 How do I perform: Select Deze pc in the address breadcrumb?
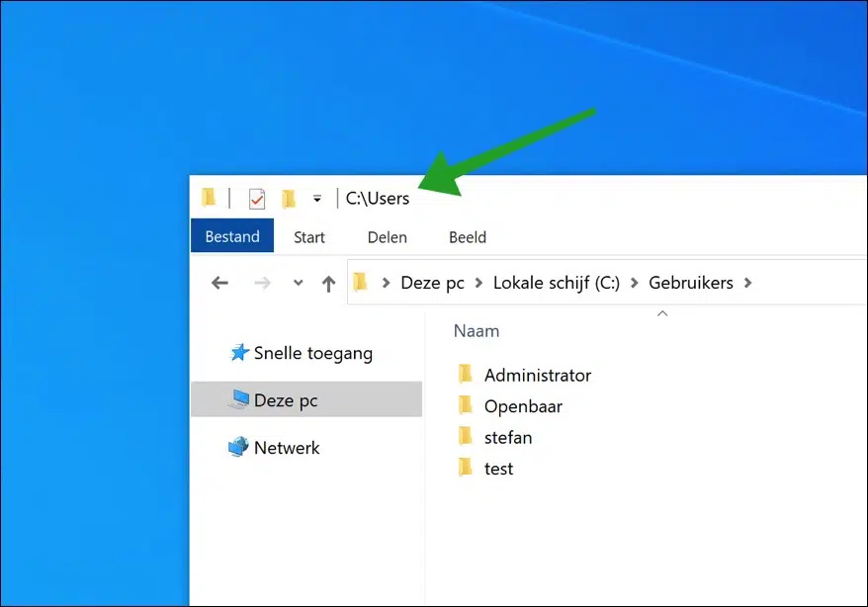[432, 283]
